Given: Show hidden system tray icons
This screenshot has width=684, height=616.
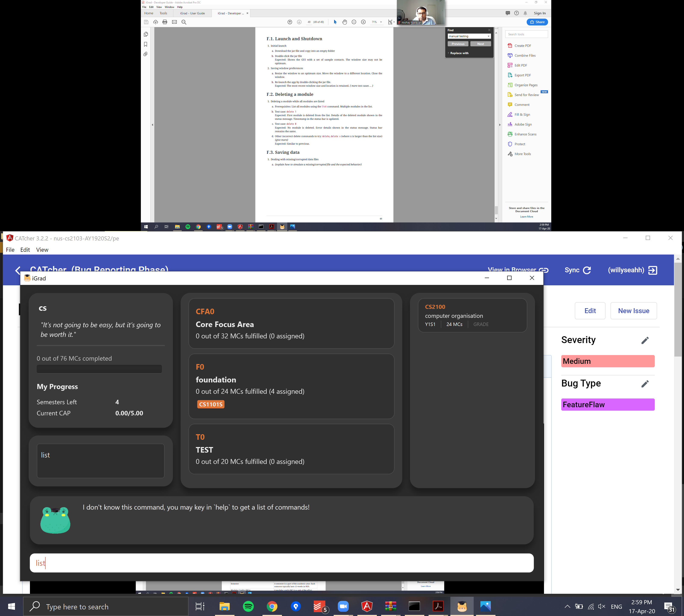Looking at the screenshot, I should [567, 606].
